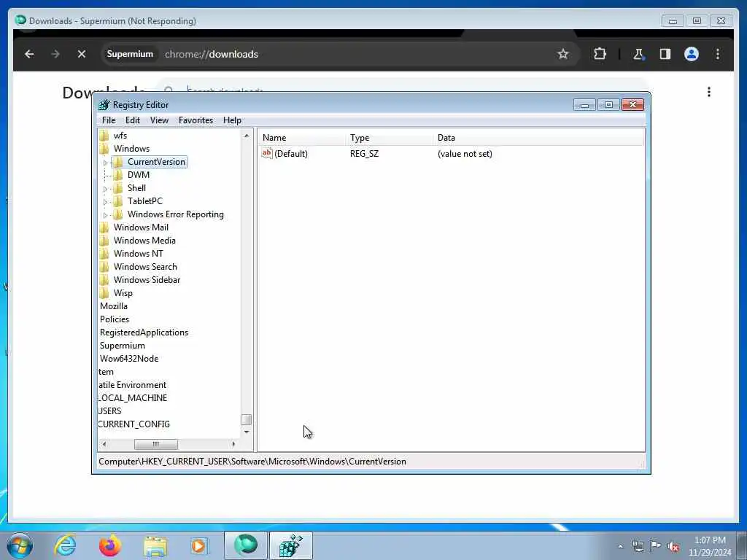
Task: Click the tree pane horizontal scrollbar thumb
Action: pyautogui.click(x=156, y=444)
